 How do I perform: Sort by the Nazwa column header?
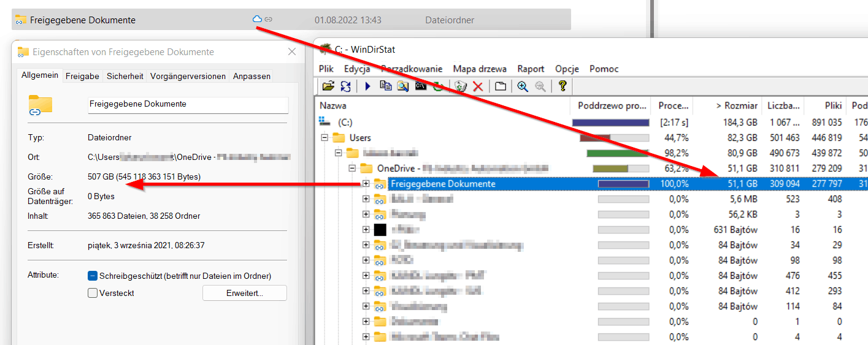pyautogui.click(x=442, y=106)
